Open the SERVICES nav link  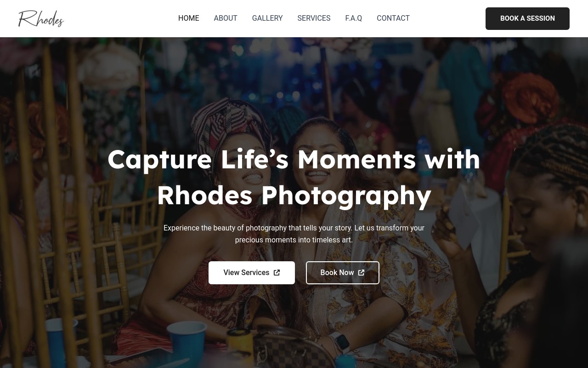[x=314, y=18]
